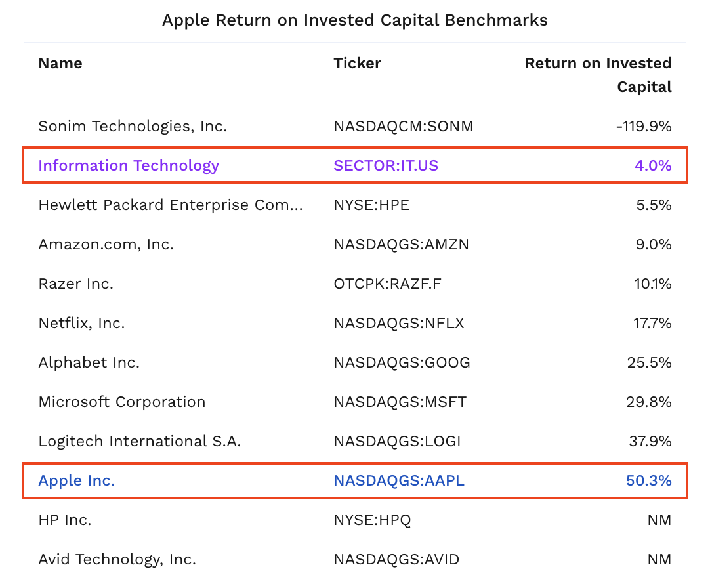The image size is (710, 588).
Task: Click the Return on Invested Capital header
Action: point(598,75)
